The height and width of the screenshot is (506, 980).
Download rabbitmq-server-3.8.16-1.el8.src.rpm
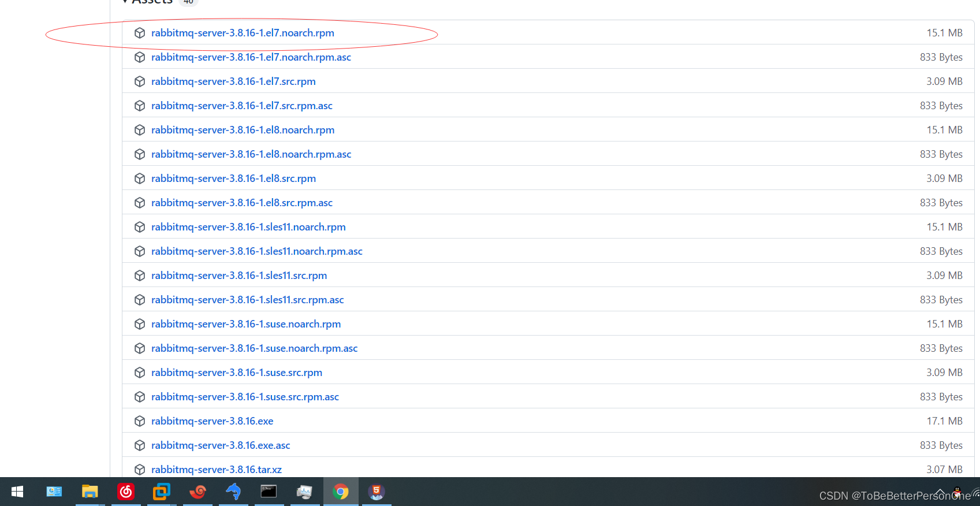(234, 178)
